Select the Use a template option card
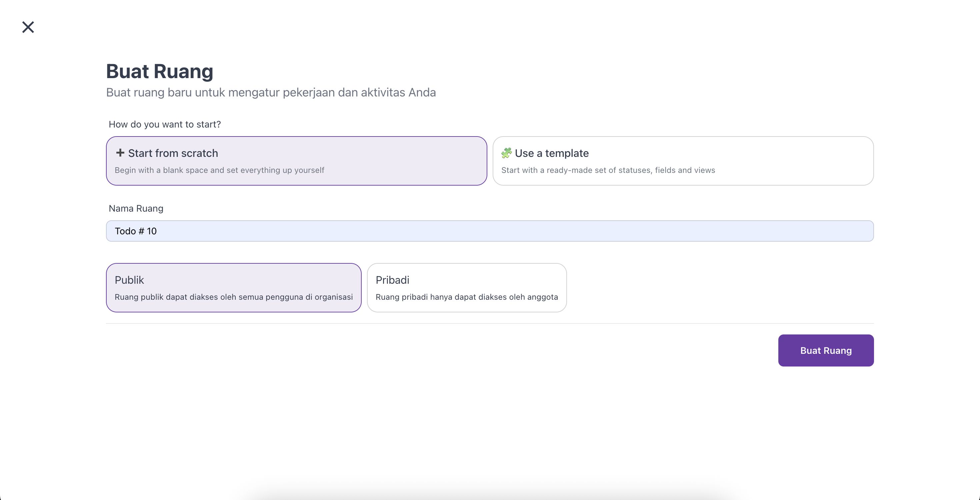This screenshot has height=500, width=980. (683, 161)
